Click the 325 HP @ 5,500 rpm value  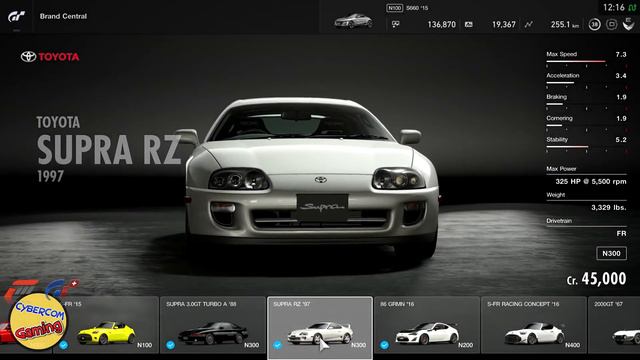pyautogui.click(x=591, y=182)
